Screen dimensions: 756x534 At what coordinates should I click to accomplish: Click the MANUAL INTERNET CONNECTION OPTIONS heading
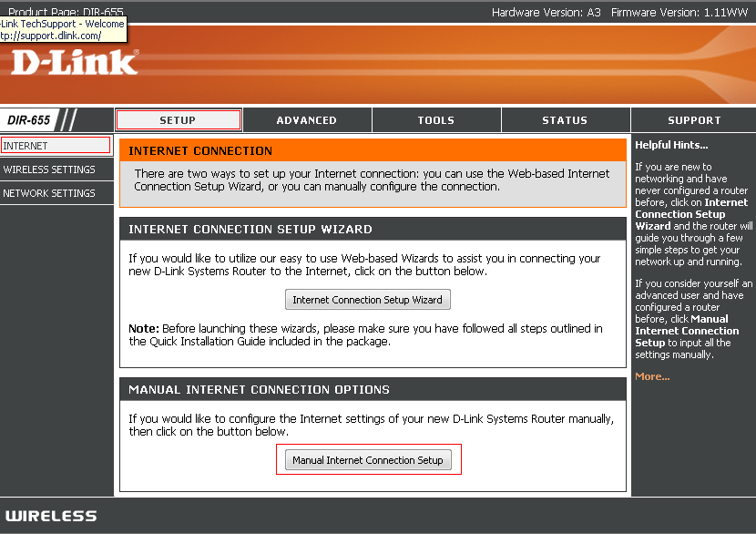(259, 389)
